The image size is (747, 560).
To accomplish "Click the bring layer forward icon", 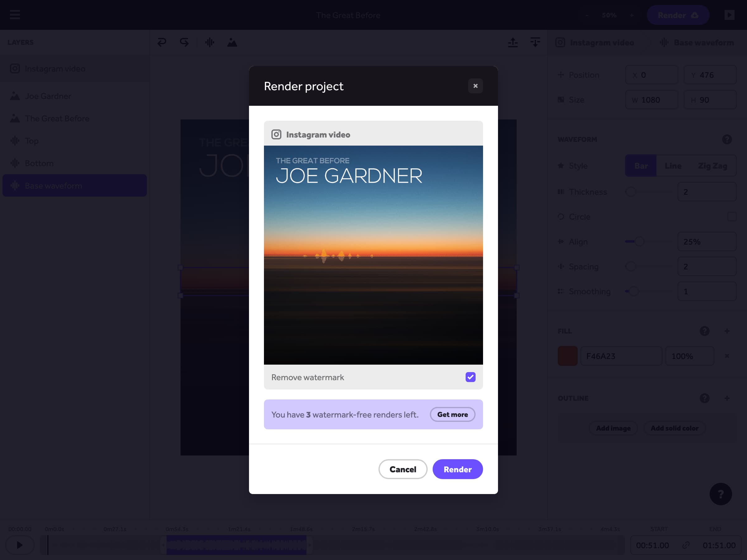I will tap(513, 42).
